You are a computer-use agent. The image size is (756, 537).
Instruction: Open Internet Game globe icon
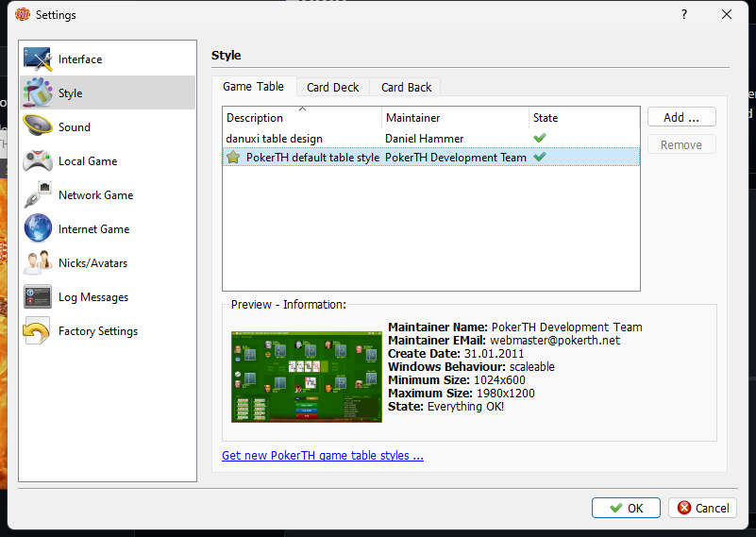tap(38, 229)
